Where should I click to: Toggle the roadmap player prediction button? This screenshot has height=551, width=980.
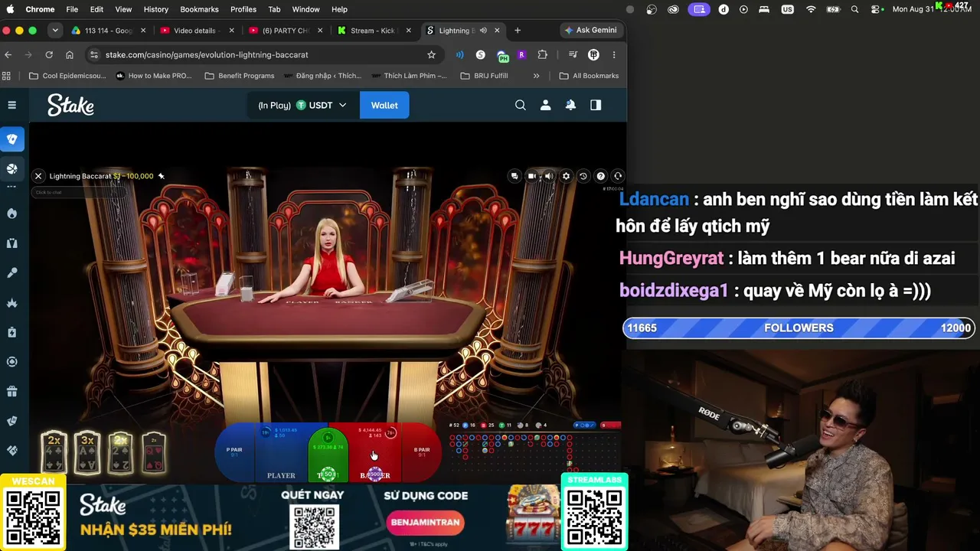(x=585, y=425)
